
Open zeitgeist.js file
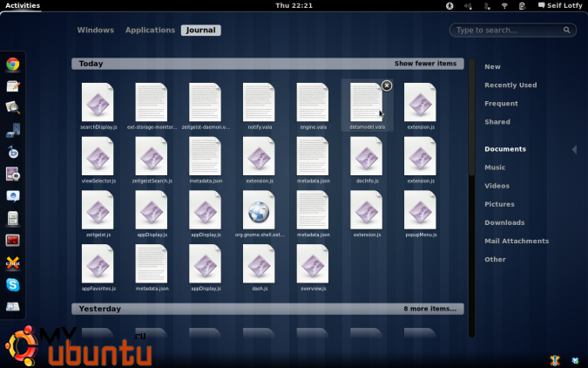click(98, 214)
